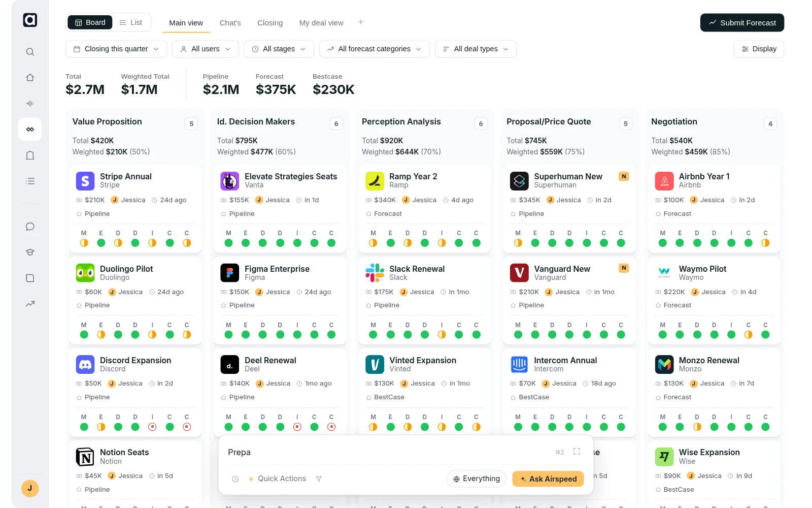Select the Chat's tab

click(230, 23)
